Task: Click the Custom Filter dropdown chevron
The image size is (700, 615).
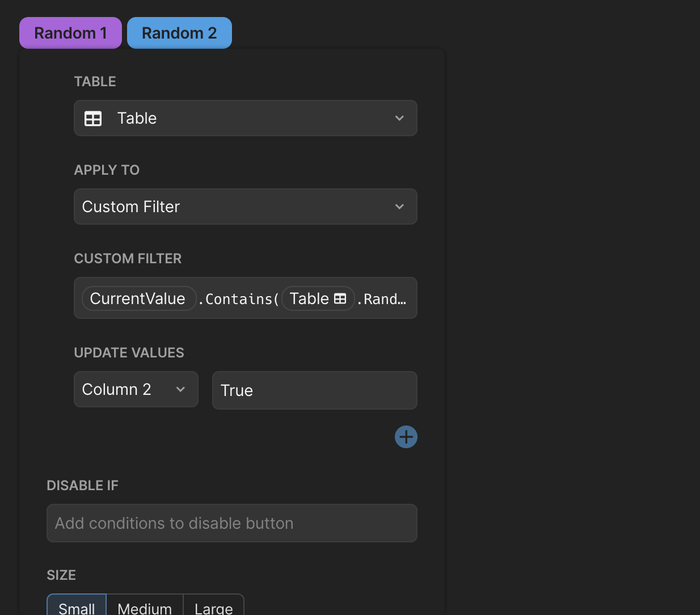Action: point(399,207)
